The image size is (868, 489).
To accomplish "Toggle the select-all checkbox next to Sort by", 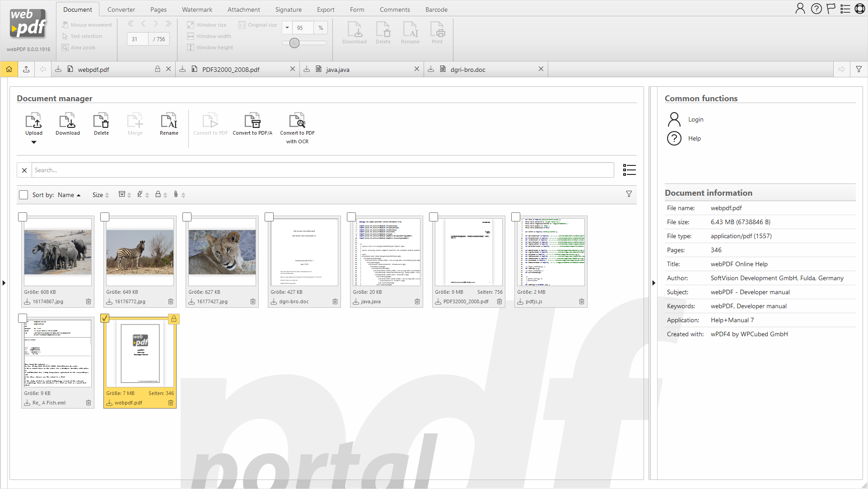I will click(23, 195).
